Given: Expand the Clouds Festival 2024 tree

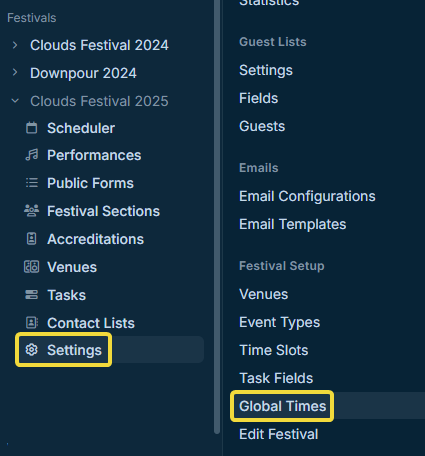Looking at the screenshot, I should pos(15,45).
